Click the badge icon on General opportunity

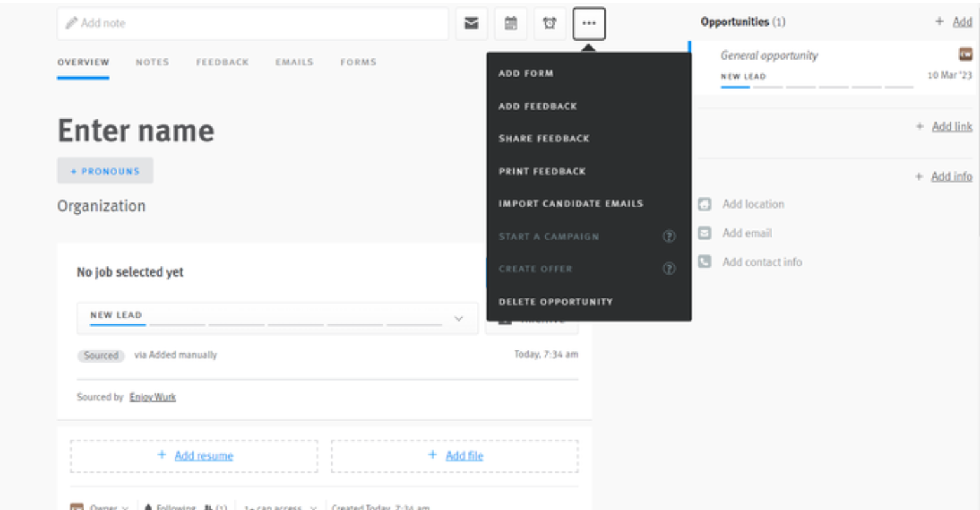(x=965, y=55)
